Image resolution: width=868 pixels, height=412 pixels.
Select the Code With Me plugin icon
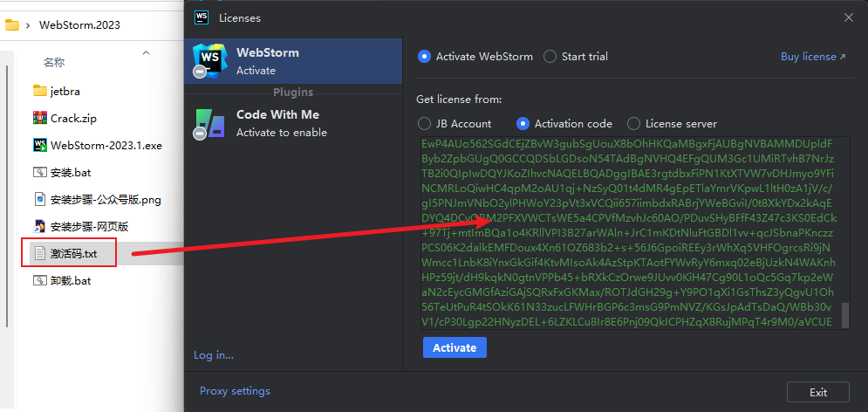pos(209,123)
